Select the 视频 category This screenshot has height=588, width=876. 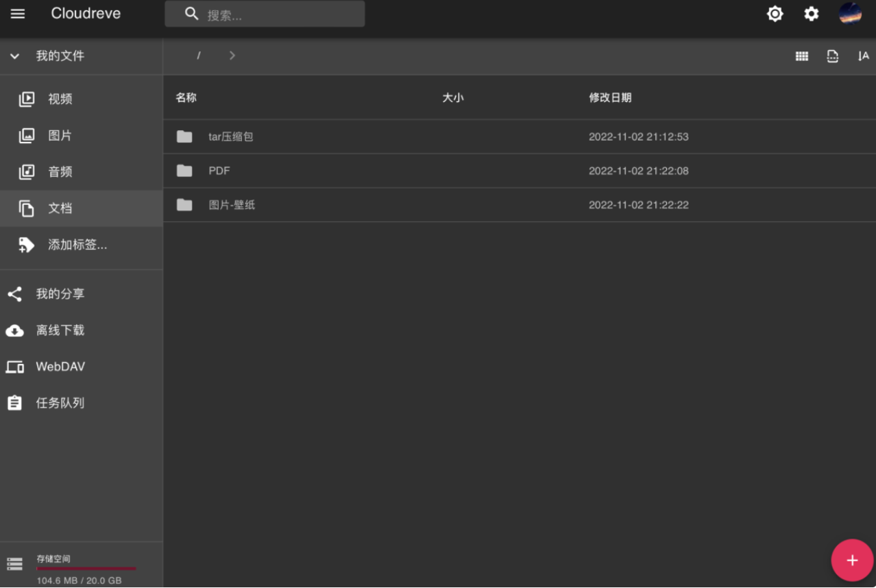(x=60, y=99)
